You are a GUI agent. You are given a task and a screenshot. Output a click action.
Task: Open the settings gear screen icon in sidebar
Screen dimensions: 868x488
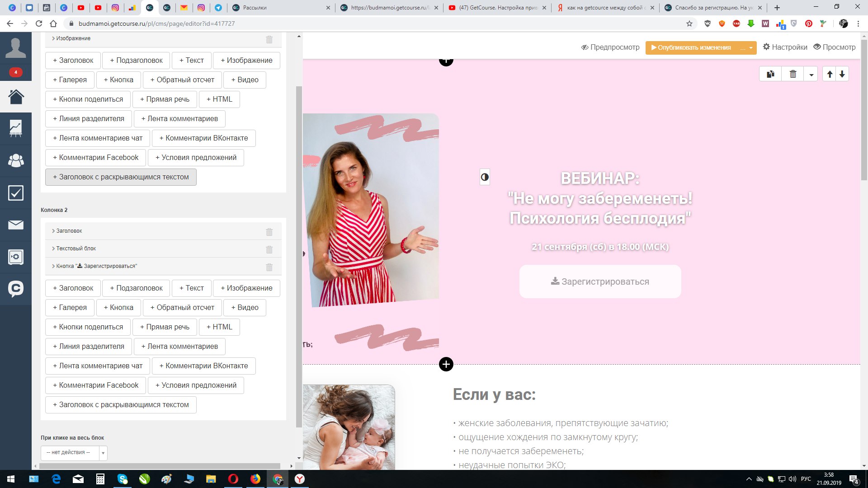[x=16, y=257]
